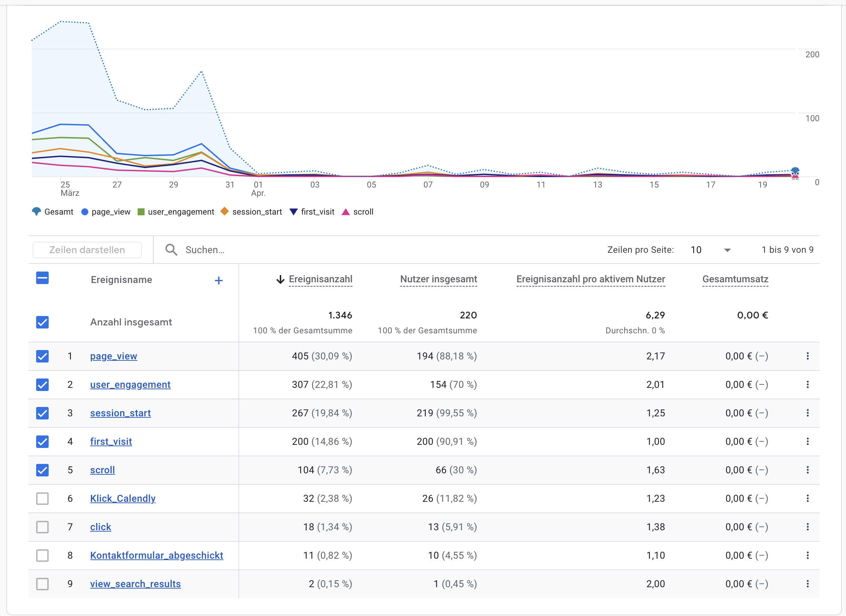
Task: Hide the Gesamt series via the chart legend
Action: point(52,212)
